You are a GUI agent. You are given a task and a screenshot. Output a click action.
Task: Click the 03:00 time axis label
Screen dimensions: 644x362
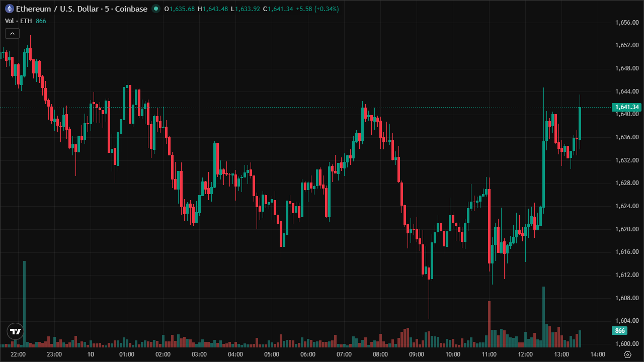pyautogui.click(x=199, y=354)
